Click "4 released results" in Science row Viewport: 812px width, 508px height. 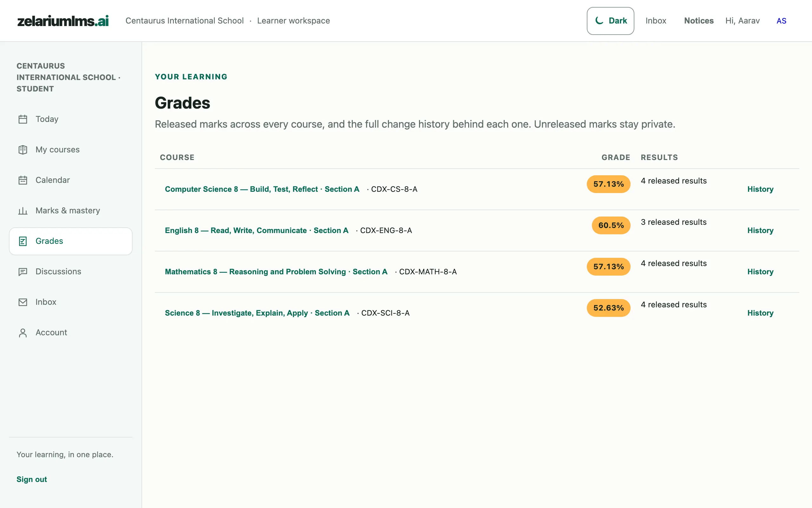(673, 305)
